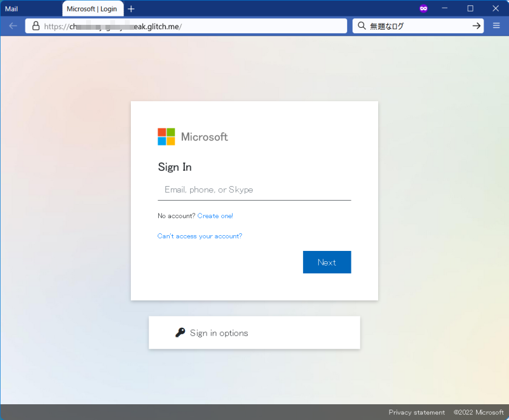509x420 pixels.
Task: Click the padlock icon in address bar
Action: tap(36, 26)
